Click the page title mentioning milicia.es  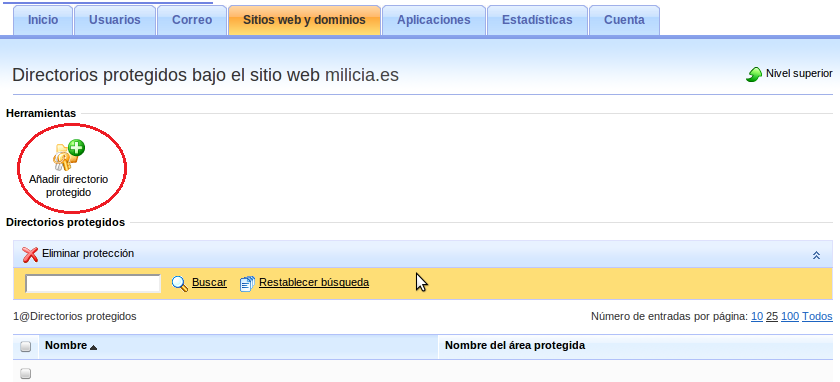pos(205,75)
